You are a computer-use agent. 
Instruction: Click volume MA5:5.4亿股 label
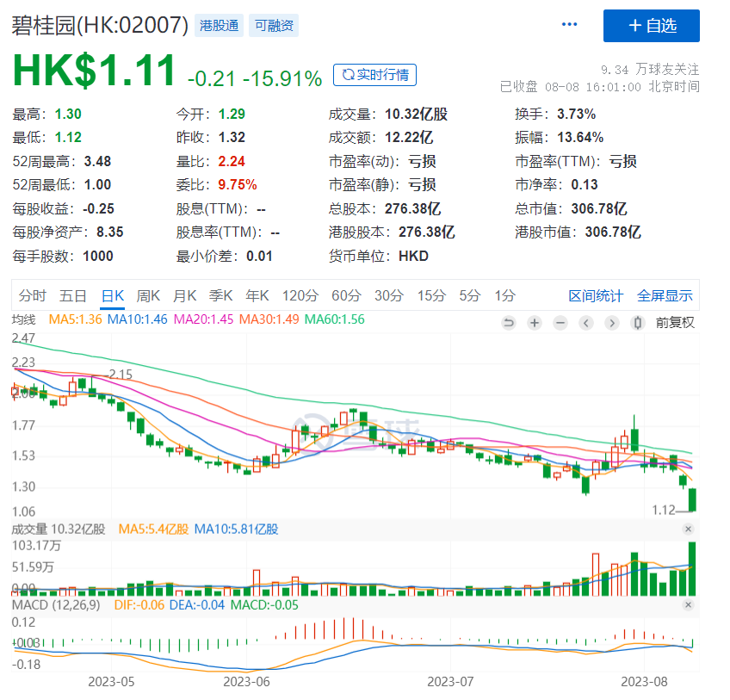click(x=153, y=529)
